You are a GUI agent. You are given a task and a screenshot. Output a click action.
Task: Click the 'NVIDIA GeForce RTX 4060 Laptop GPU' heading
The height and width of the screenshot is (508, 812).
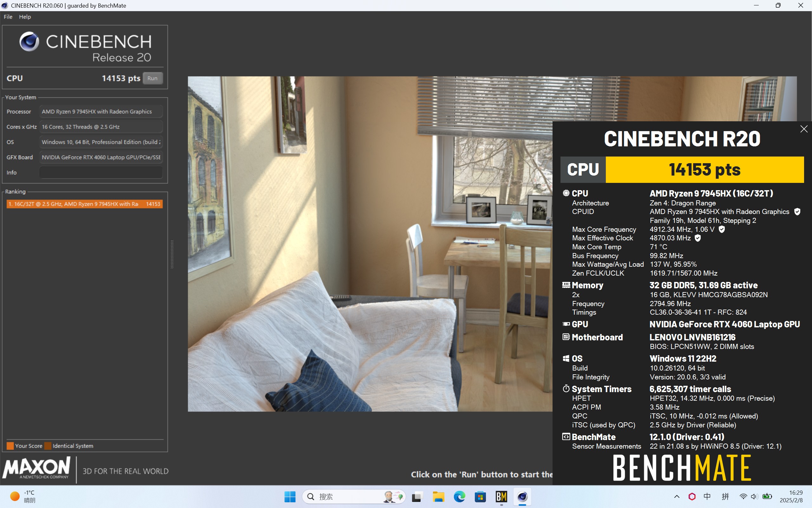[725, 324]
